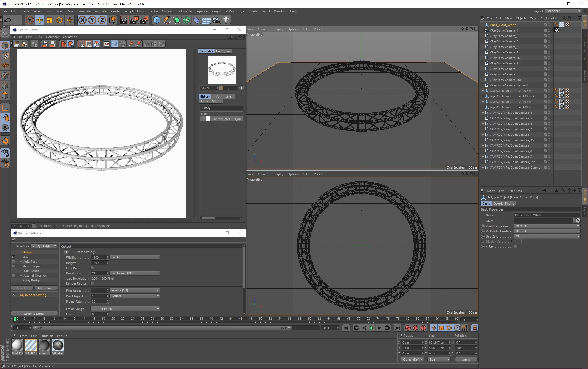588x369 pixels.
Task: Click the Texture mode icon
Action: tap(5, 55)
